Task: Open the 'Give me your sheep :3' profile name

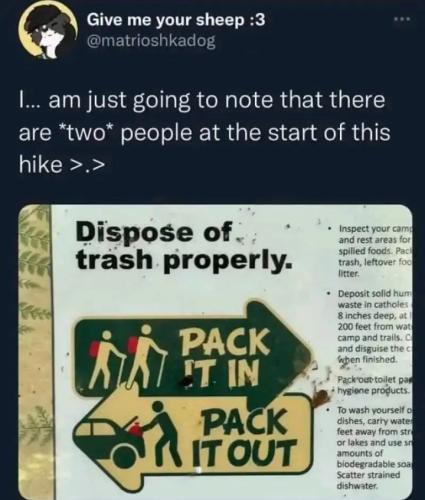Action: click(176, 20)
